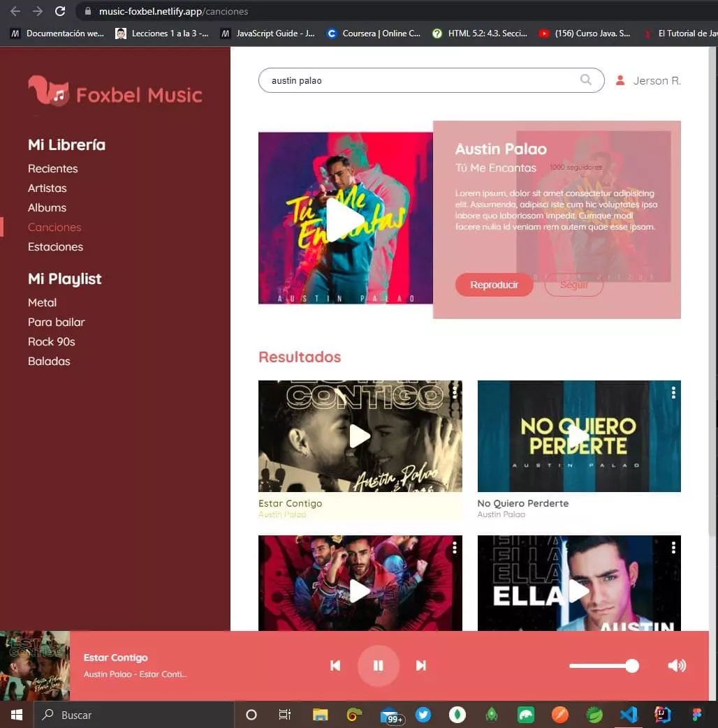The image size is (718, 728).
Task: Open Twitter from the taskbar
Action: coord(423,715)
